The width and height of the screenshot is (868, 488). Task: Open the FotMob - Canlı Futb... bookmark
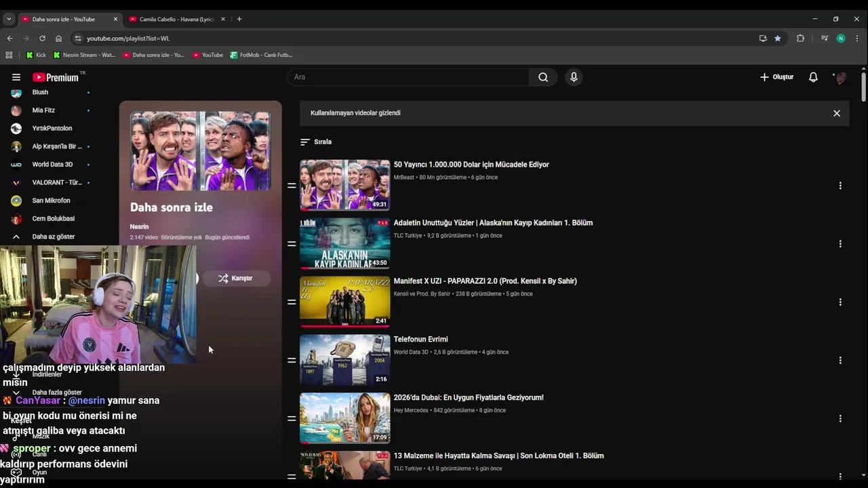coord(261,55)
